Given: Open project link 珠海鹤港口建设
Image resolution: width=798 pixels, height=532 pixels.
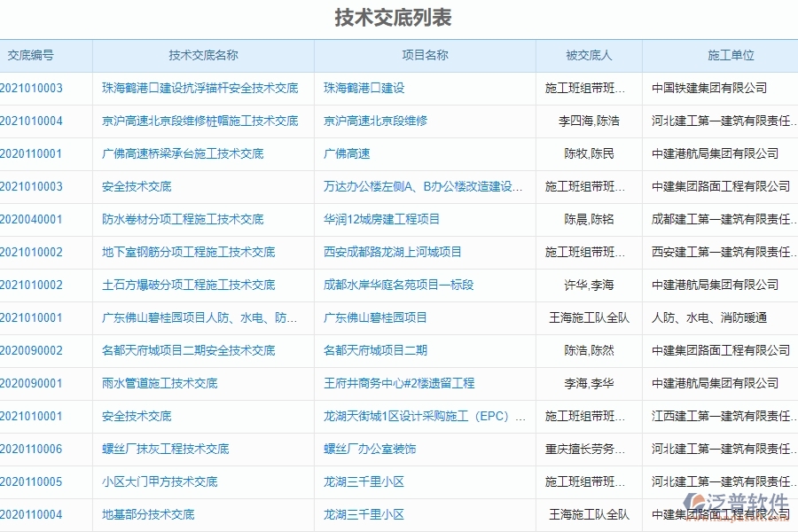Looking at the screenshot, I should tap(358, 88).
